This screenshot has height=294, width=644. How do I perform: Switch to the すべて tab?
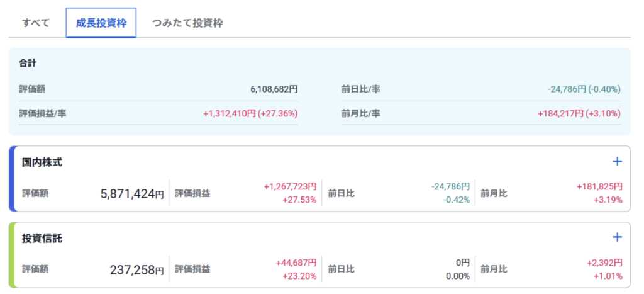tap(36, 23)
